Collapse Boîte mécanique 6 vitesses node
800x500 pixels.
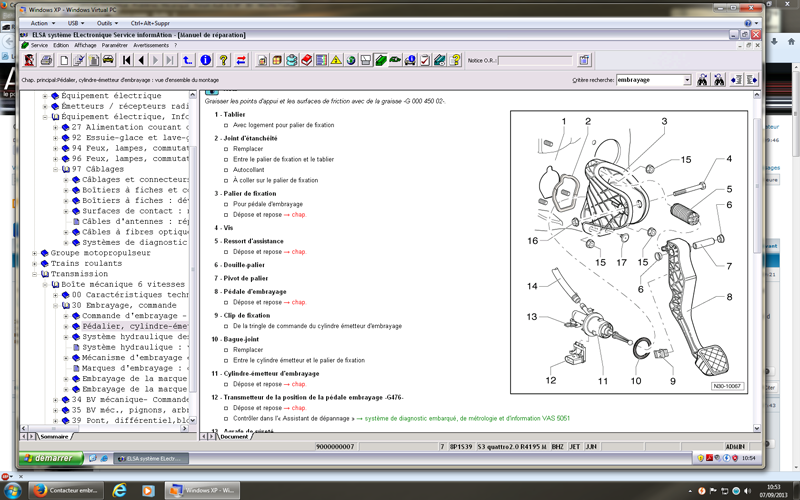point(45,285)
